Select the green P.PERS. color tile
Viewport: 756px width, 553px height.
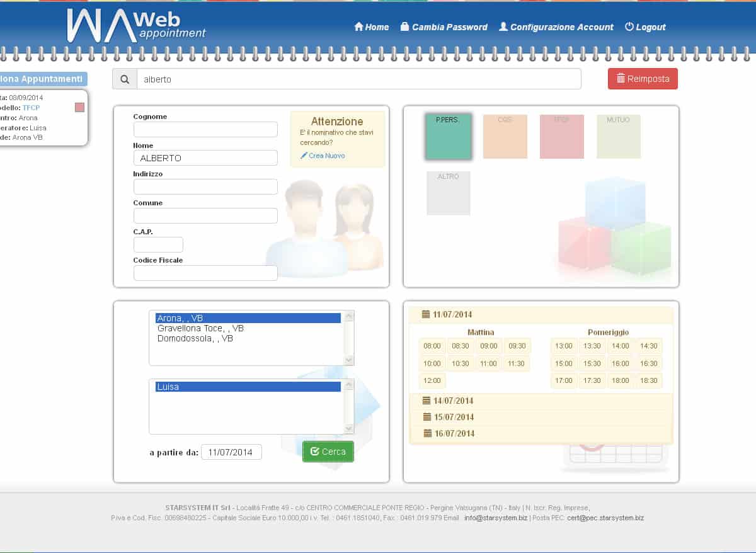click(448, 137)
